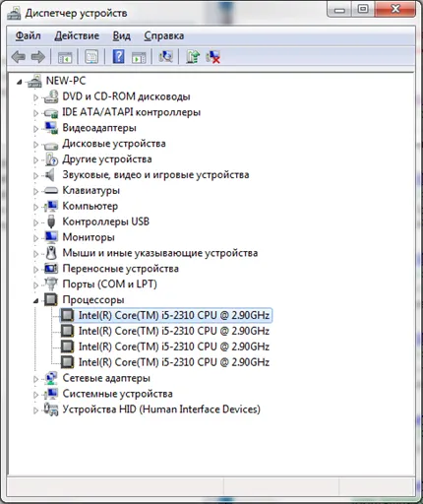Click the blue Help question-mark icon
The height and width of the screenshot is (504, 423).
(x=118, y=57)
